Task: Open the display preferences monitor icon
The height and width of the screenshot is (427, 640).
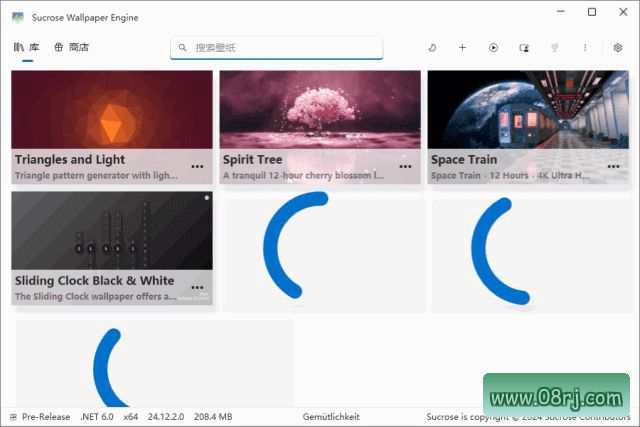Action: (x=524, y=48)
